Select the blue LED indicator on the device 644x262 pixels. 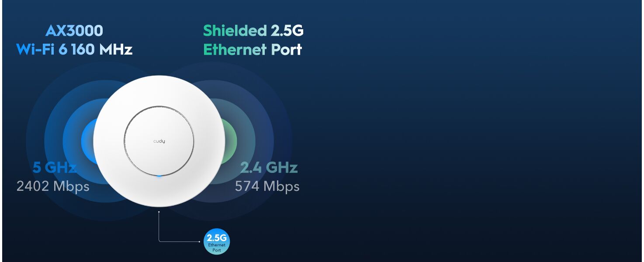click(159, 176)
